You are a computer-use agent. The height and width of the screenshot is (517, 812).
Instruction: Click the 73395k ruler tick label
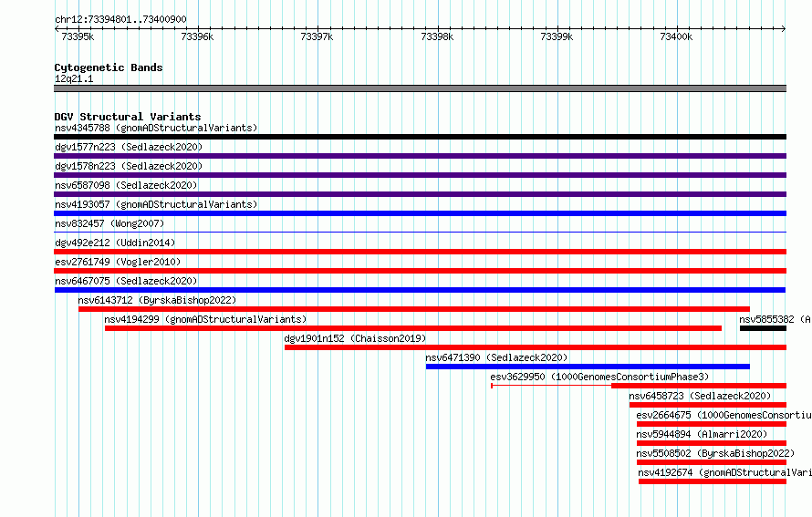tap(78, 36)
